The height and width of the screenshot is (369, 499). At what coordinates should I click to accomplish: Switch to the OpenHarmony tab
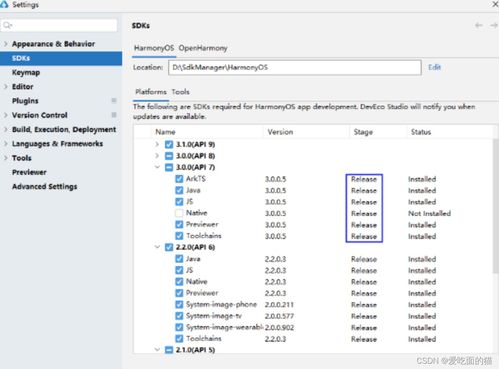pos(203,48)
